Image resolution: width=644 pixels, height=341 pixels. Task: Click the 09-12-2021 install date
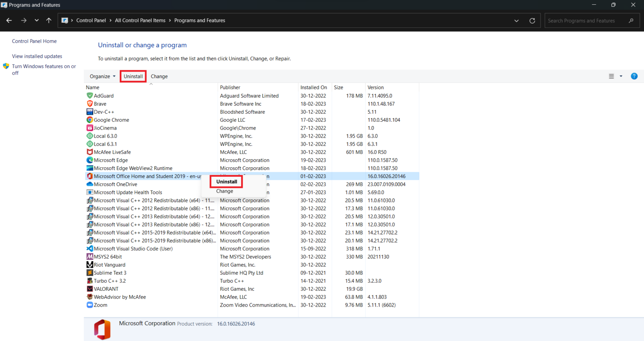click(313, 273)
